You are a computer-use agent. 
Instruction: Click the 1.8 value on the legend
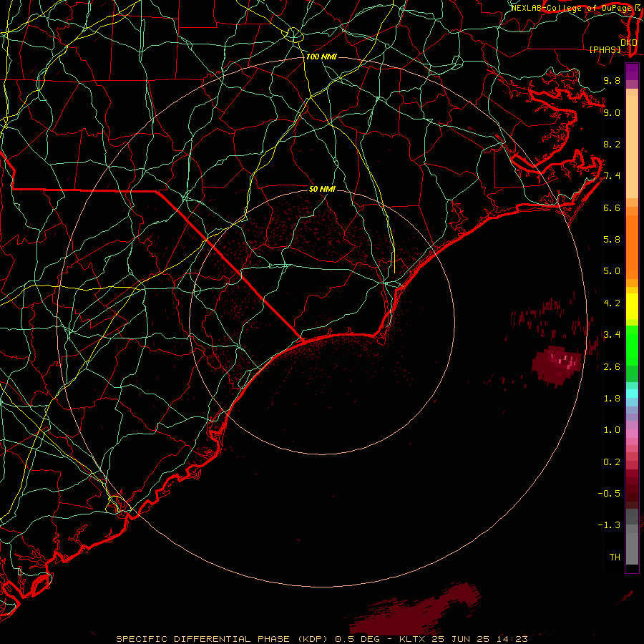[x=612, y=399]
